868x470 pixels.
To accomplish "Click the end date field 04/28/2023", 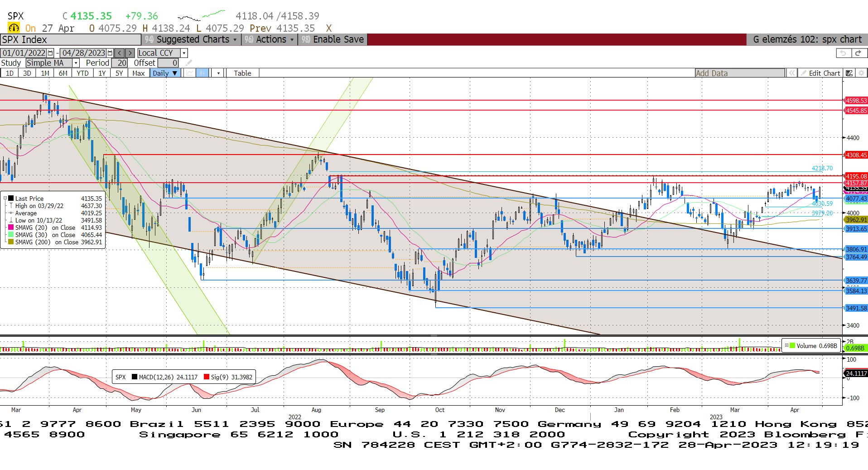I will (83, 53).
